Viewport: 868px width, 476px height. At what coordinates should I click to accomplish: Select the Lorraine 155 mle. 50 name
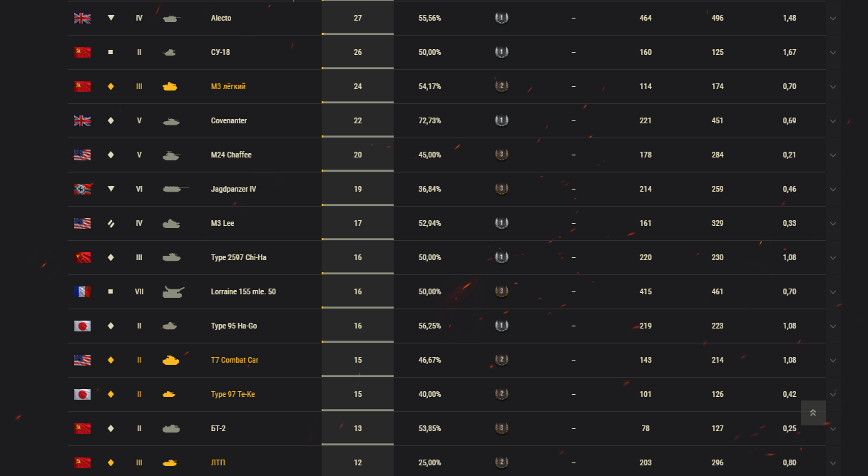point(243,291)
